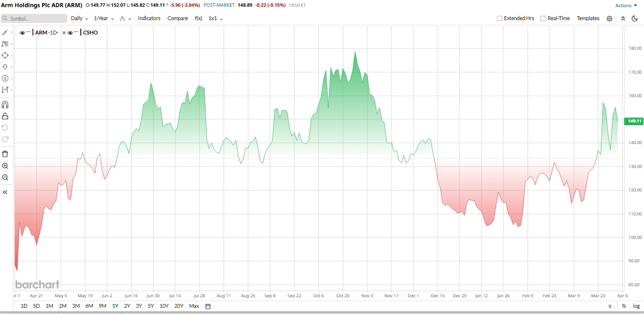644x314 pixels.
Task: Collapse the top toolbar with double chevron
Action: [623, 19]
